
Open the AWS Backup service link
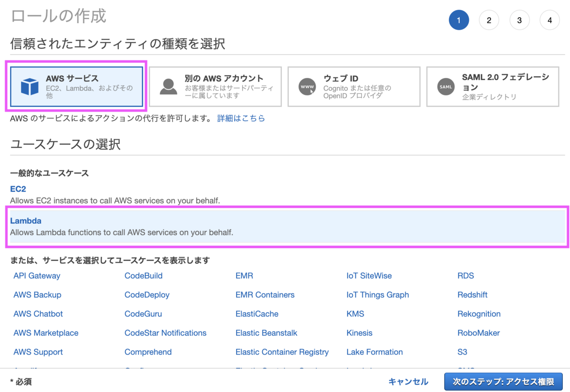coord(38,295)
